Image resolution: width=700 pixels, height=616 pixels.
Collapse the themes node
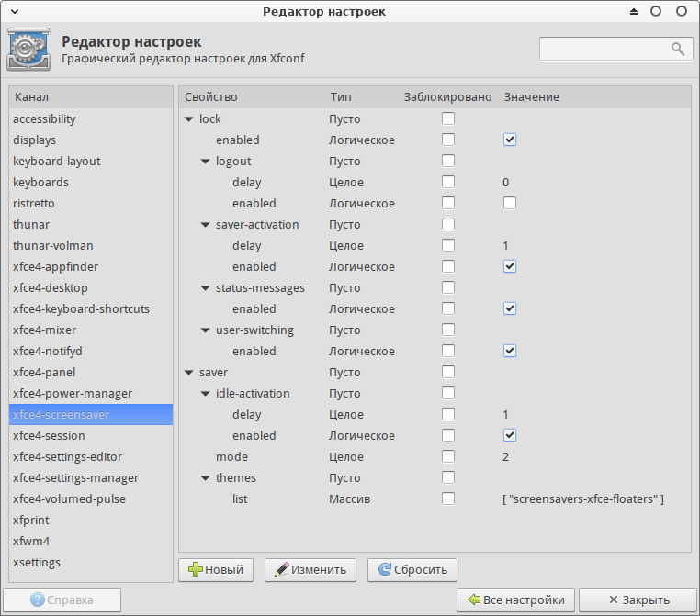[206, 478]
